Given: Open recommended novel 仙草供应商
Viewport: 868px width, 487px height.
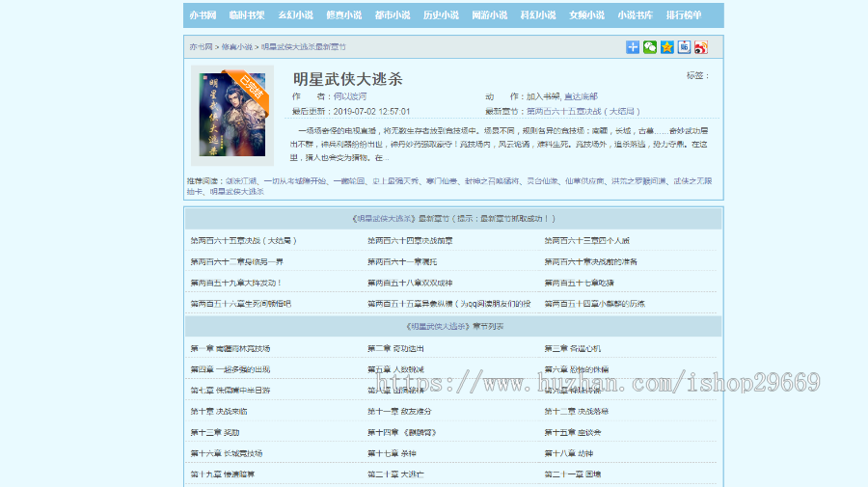Looking at the screenshot, I should coord(584,181).
